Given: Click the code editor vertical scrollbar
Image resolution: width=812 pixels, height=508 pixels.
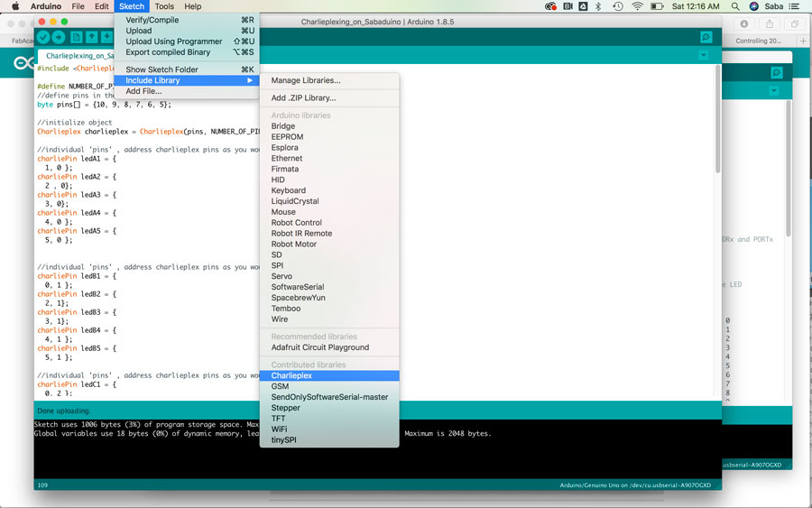Looking at the screenshot, I should pos(717,120).
